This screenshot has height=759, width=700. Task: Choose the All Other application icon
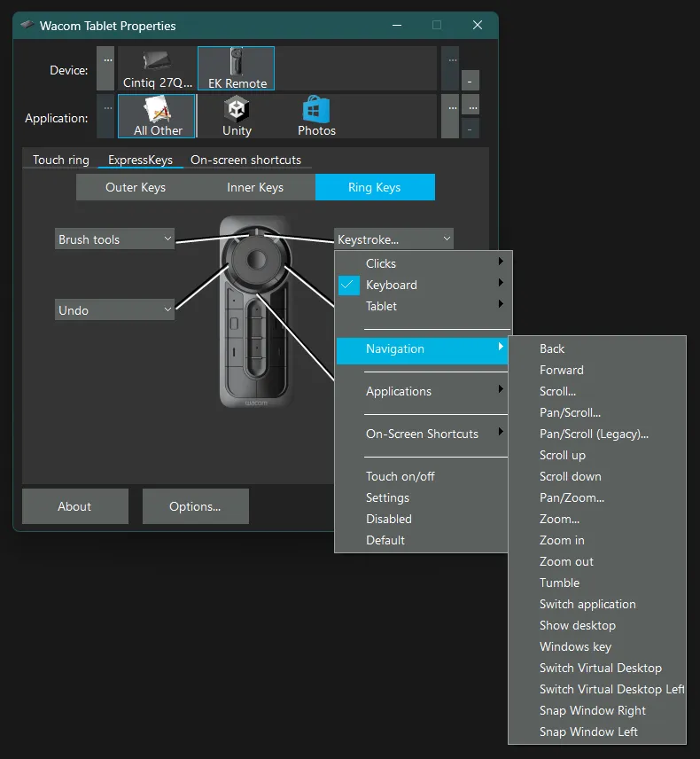(x=157, y=116)
